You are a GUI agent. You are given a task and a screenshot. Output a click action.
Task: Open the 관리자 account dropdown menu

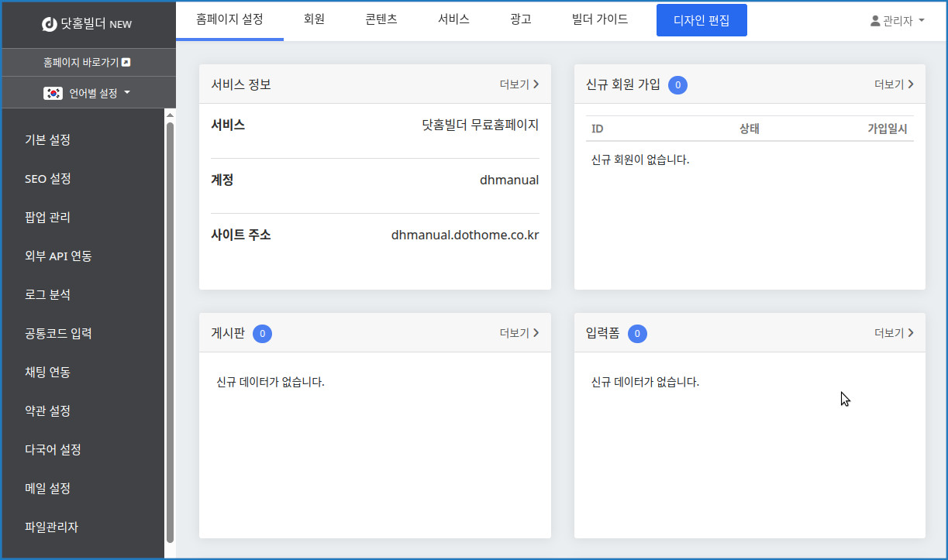898,21
